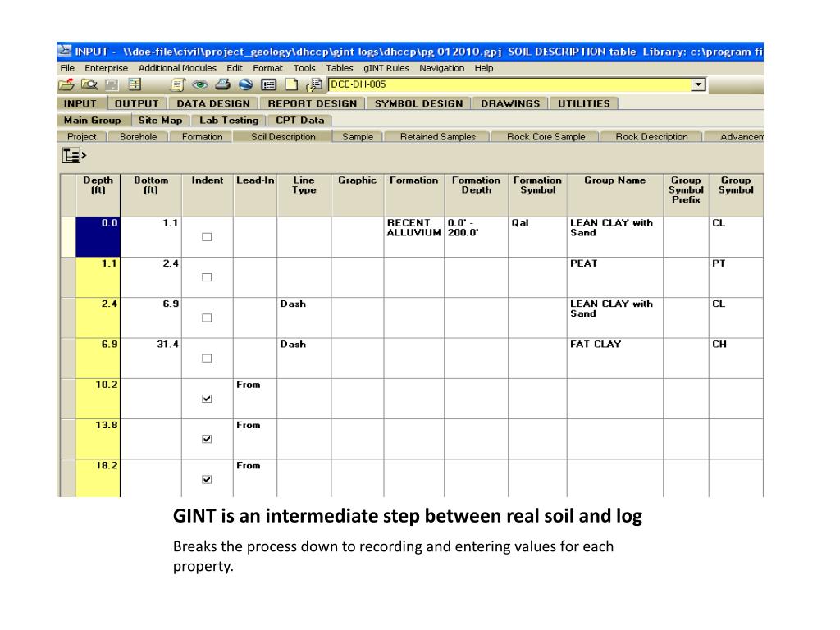Uncheck Indent checkbox for depth 18.2 row

207,479
